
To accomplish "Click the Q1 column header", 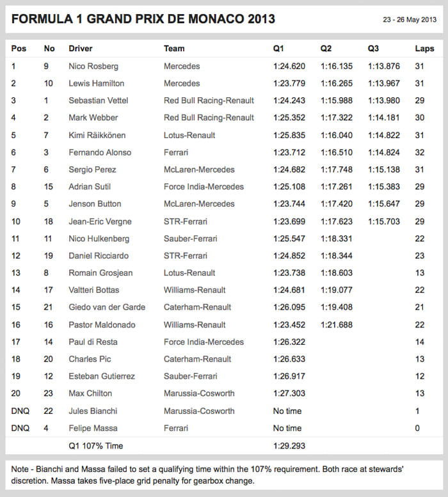I will [x=278, y=49].
